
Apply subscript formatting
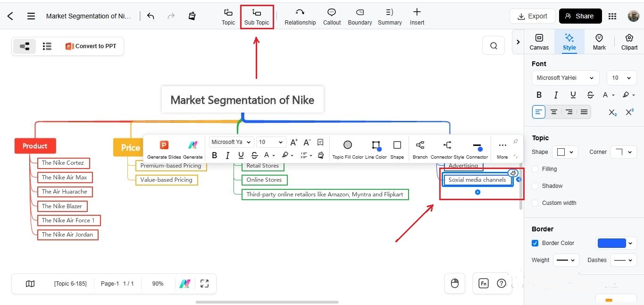click(x=612, y=112)
